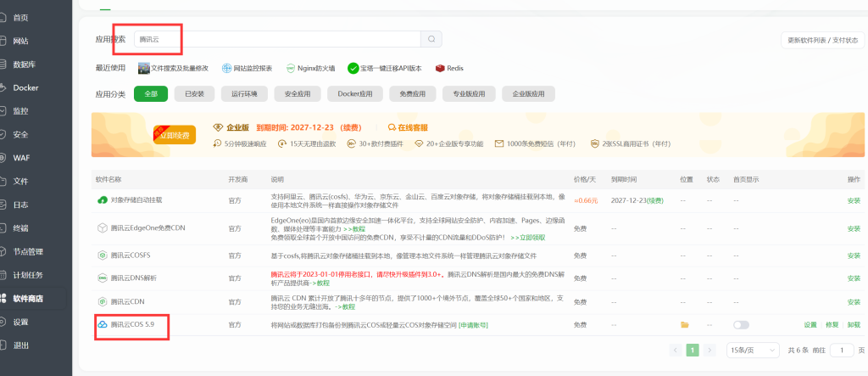This screenshot has width=868, height=376.
Task: Click the 腾讯云COSFS icon
Action: coord(103,255)
